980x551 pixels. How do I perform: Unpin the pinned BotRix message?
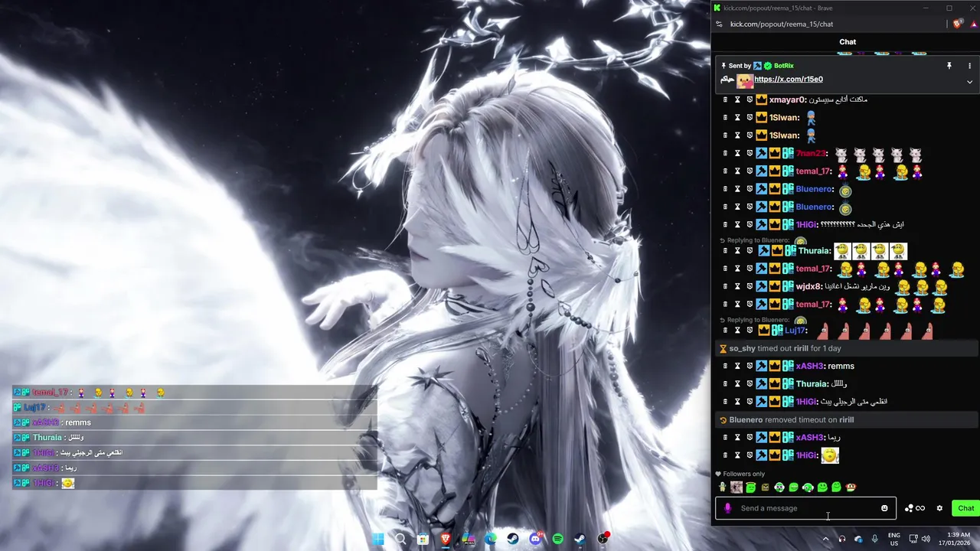click(949, 66)
